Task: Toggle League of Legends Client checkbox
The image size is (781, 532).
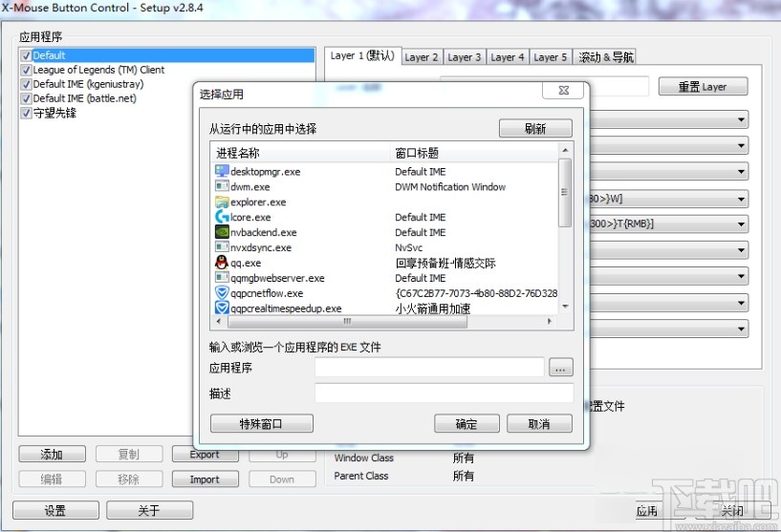Action: coord(27,70)
